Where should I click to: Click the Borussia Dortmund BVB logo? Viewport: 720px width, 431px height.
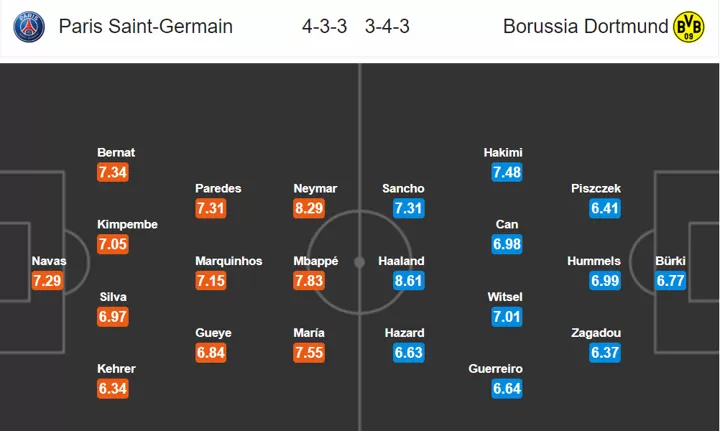688,27
